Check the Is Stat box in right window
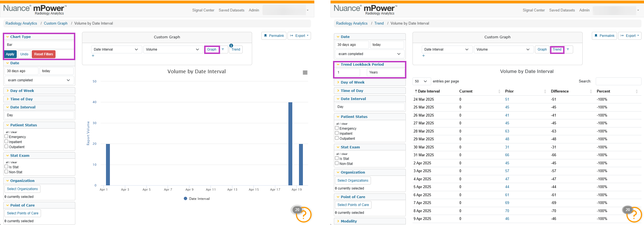Screen dimensions: 644x225 pos(337,158)
